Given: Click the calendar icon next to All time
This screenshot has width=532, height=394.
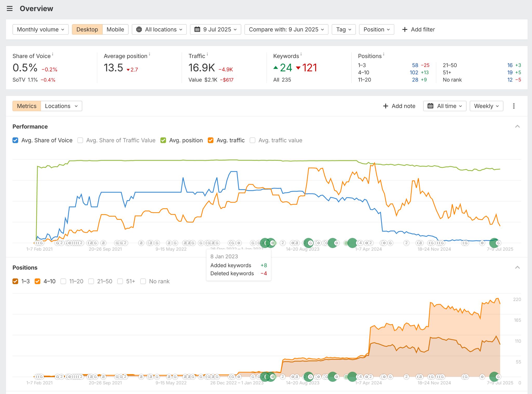Looking at the screenshot, I should pyautogui.click(x=430, y=106).
